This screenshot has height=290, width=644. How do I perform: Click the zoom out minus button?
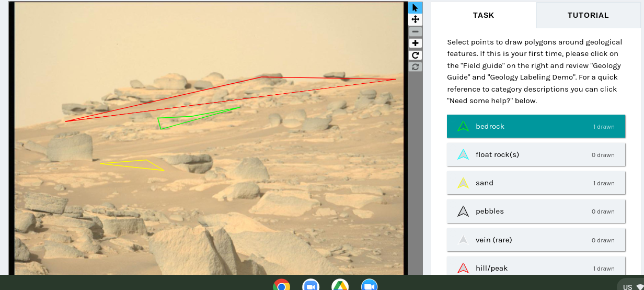415,31
